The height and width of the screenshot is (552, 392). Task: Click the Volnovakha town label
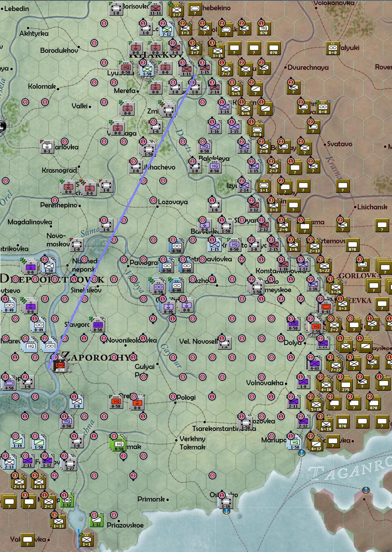point(265,383)
